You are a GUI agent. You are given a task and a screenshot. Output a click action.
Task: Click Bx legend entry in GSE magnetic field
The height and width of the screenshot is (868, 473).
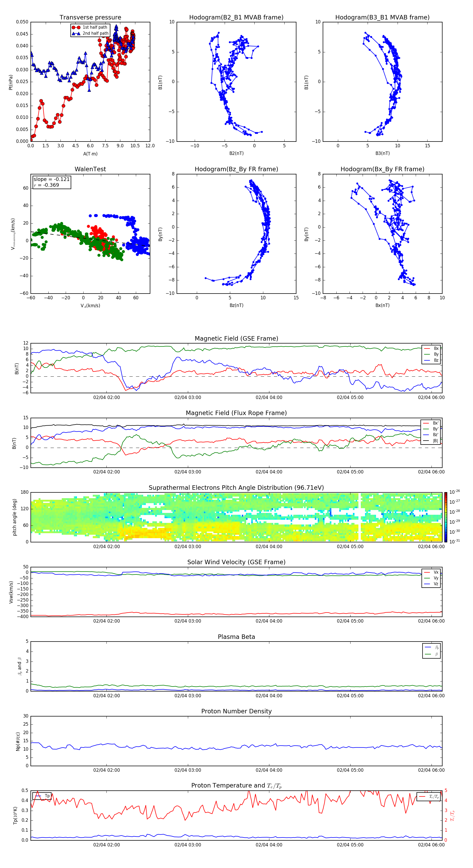(x=431, y=349)
